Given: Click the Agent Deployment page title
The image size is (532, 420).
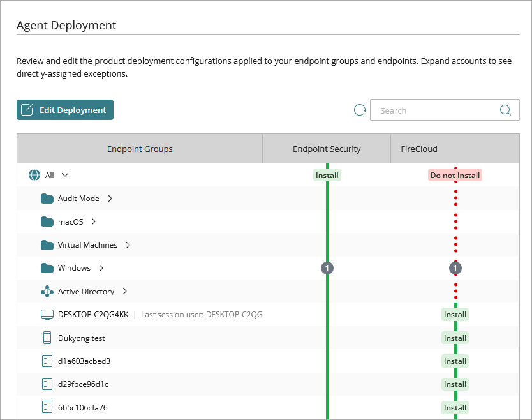Looking at the screenshot, I should click(x=66, y=25).
